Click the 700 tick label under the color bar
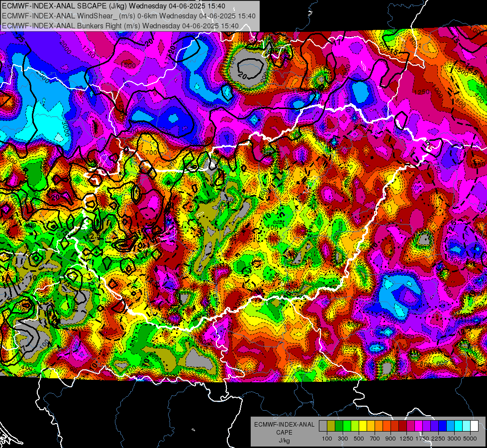The image size is (487, 448). click(375, 439)
